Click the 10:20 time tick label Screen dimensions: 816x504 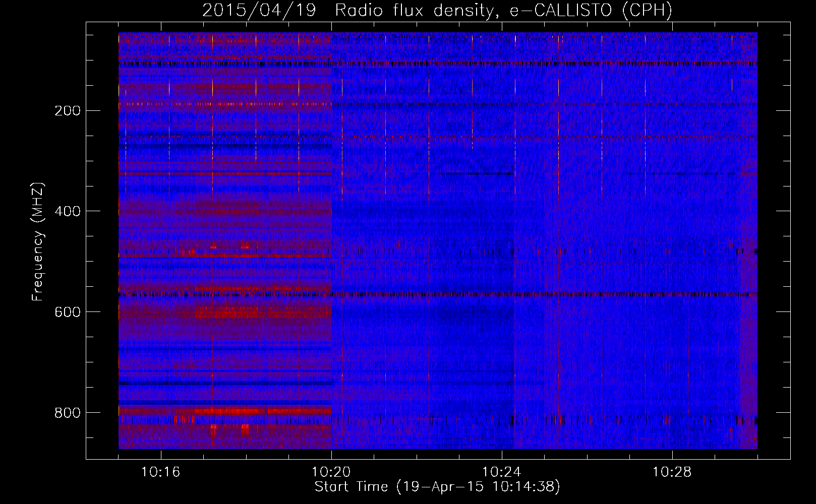331,472
